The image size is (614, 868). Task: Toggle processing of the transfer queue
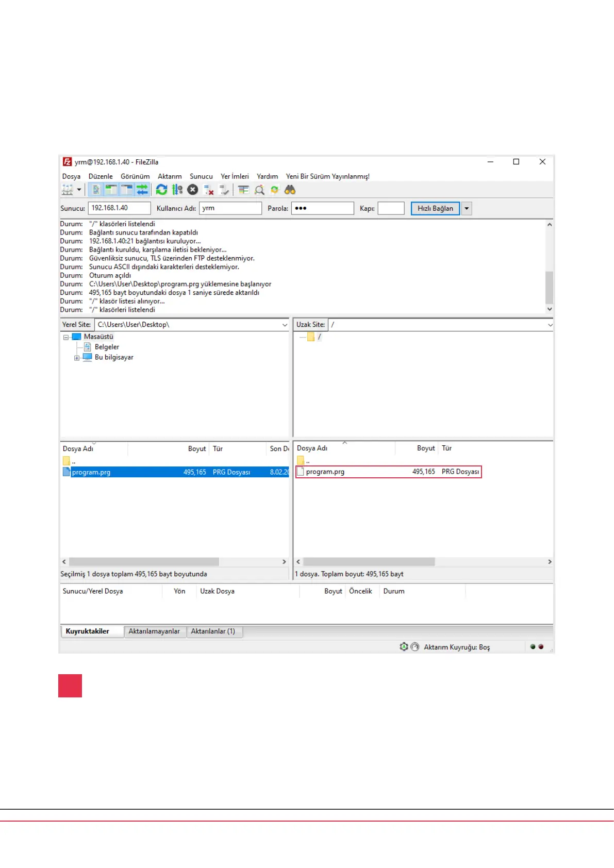click(x=177, y=190)
